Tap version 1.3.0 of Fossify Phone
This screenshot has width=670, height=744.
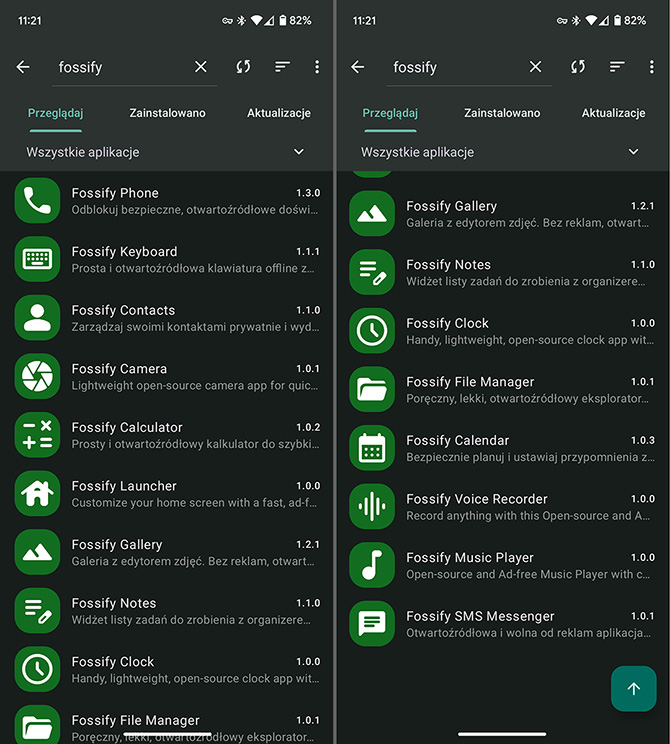pos(308,193)
